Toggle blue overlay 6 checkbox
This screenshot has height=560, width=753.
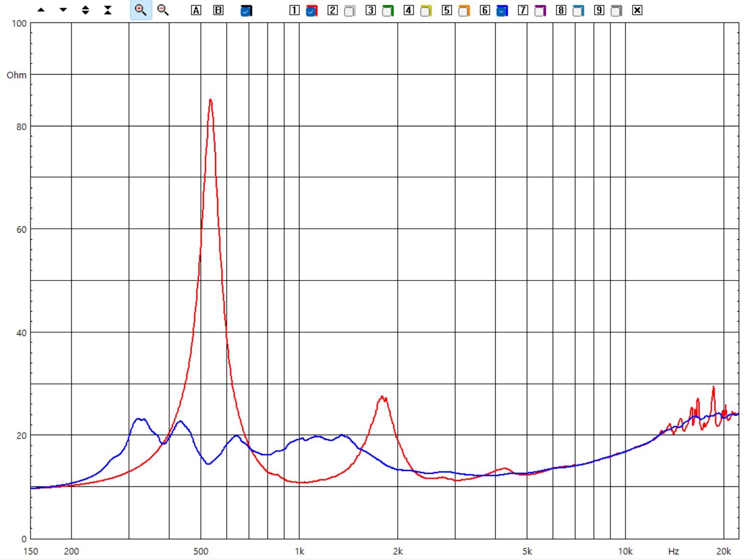(502, 11)
